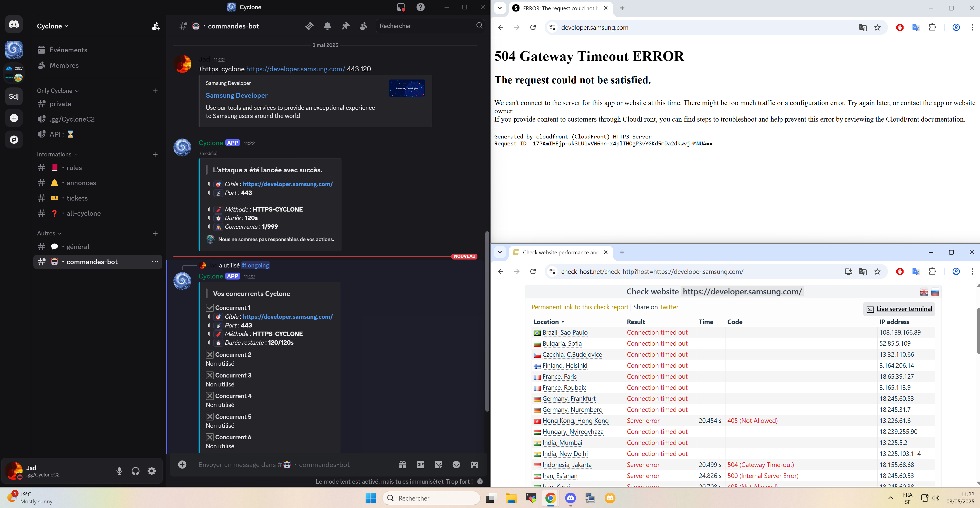Bookmark the developer.samsung.com page with the star

tap(877, 27)
